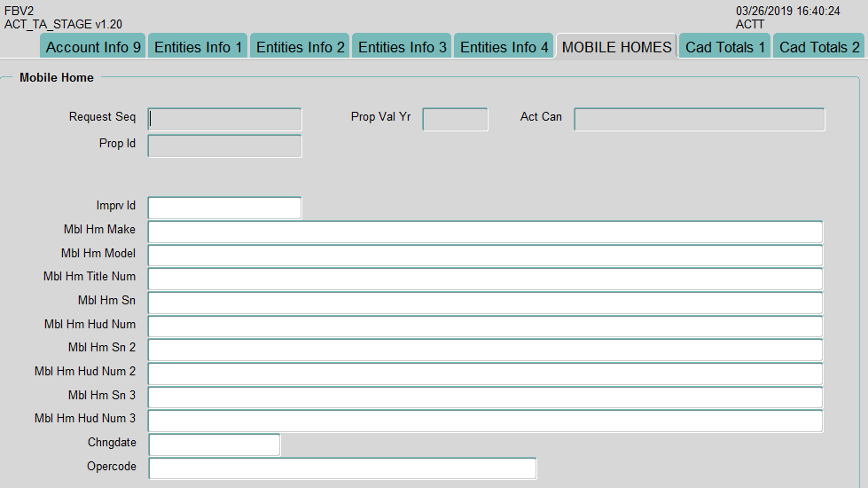Viewport: 868px width, 488px height.
Task: Open the Entities Info 1 tab
Action: 198,47
